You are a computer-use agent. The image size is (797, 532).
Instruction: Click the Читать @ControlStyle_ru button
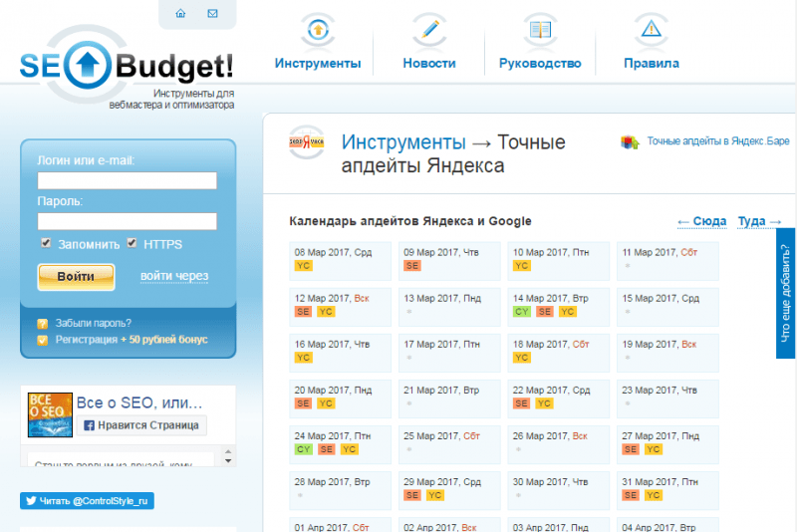(x=87, y=500)
